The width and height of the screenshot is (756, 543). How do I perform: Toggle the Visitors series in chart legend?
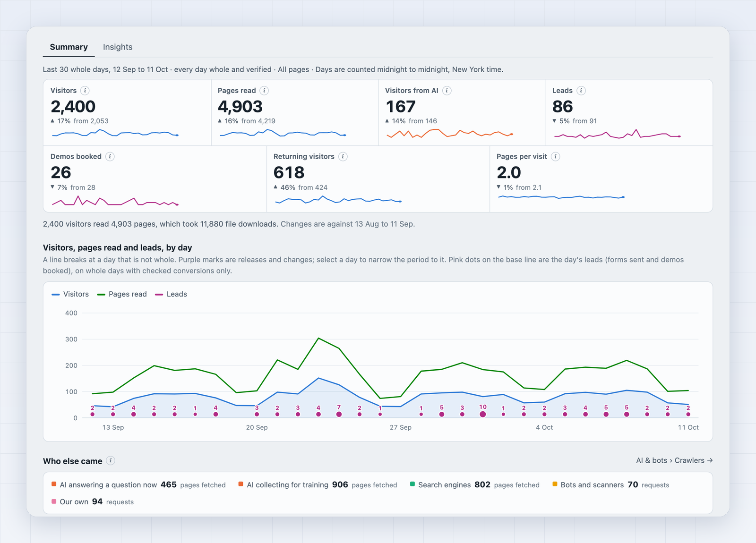point(70,294)
